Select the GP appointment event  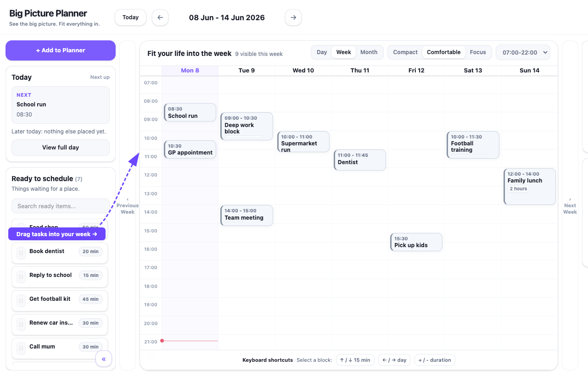[190, 149]
